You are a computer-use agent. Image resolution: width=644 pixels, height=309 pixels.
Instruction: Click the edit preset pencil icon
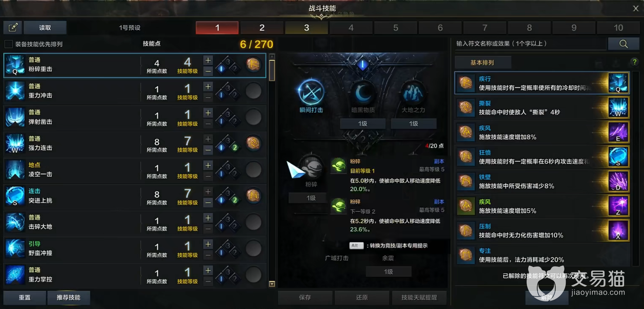coord(13,28)
